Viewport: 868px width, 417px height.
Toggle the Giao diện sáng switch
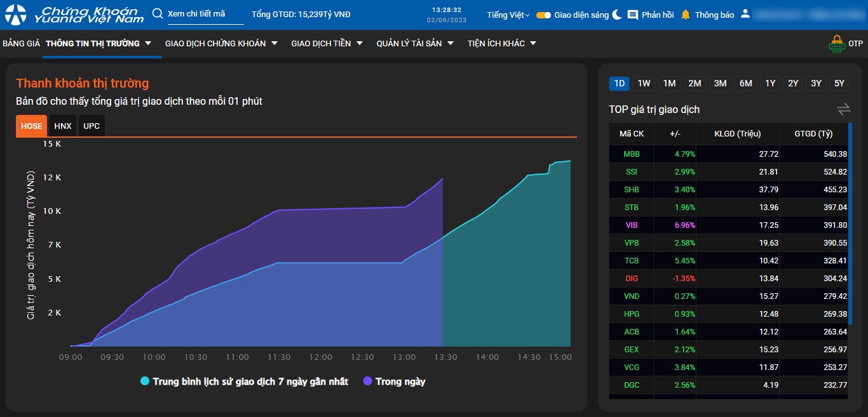pyautogui.click(x=543, y=15)
